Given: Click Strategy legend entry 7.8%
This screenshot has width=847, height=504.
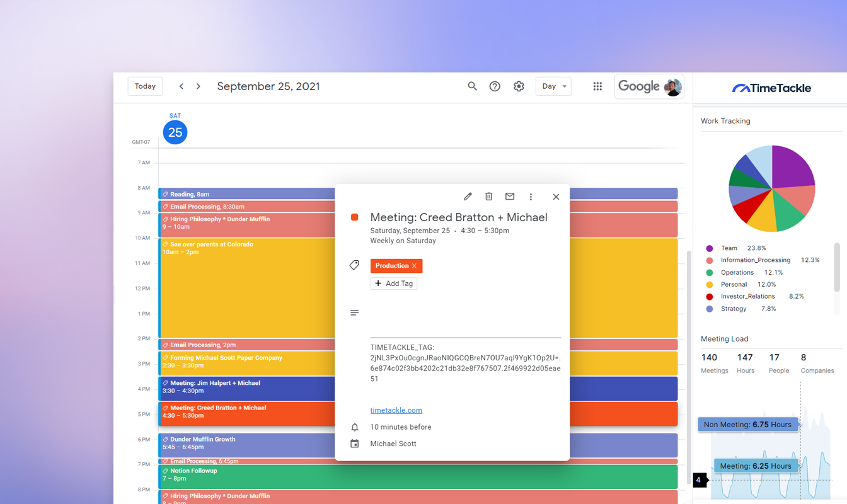Looking at the screenshot, I should tap(741, 309).
